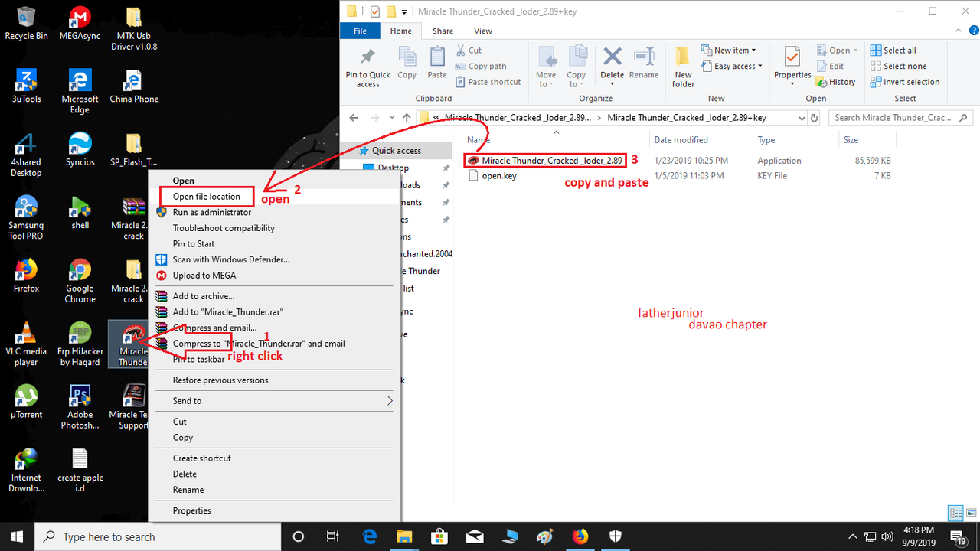Sort files by the Date modified column
The height and width of the screenshot is (551, 980).
tap(702, 140)
